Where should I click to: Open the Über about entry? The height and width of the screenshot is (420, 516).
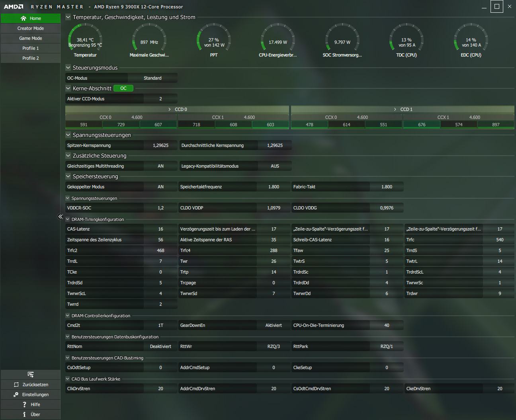[31, 414]
